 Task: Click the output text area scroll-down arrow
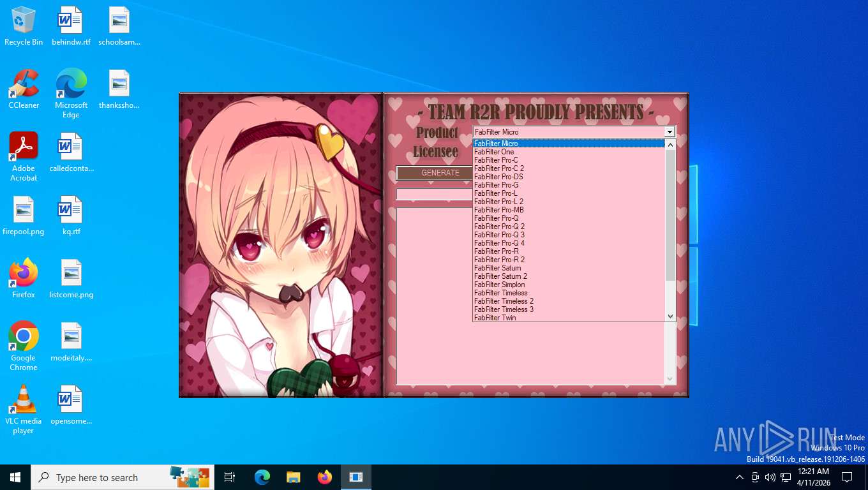(x=670, y=379)
